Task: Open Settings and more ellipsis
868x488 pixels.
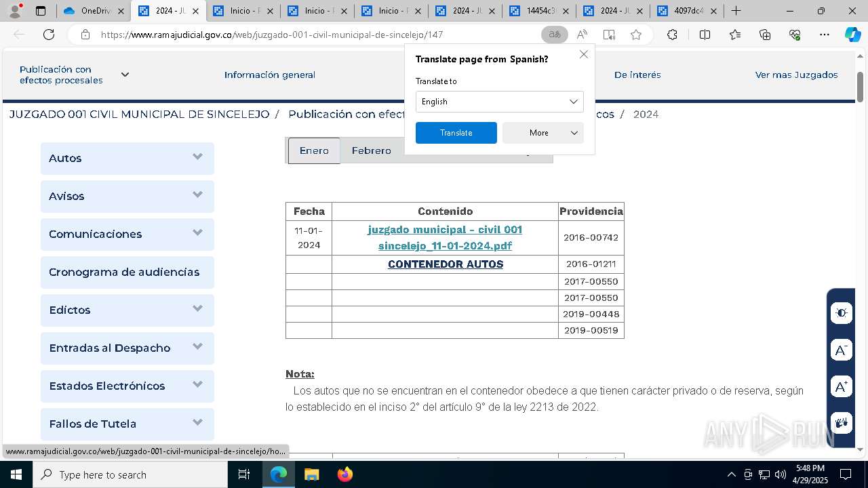Action: [x=825, y=35]
